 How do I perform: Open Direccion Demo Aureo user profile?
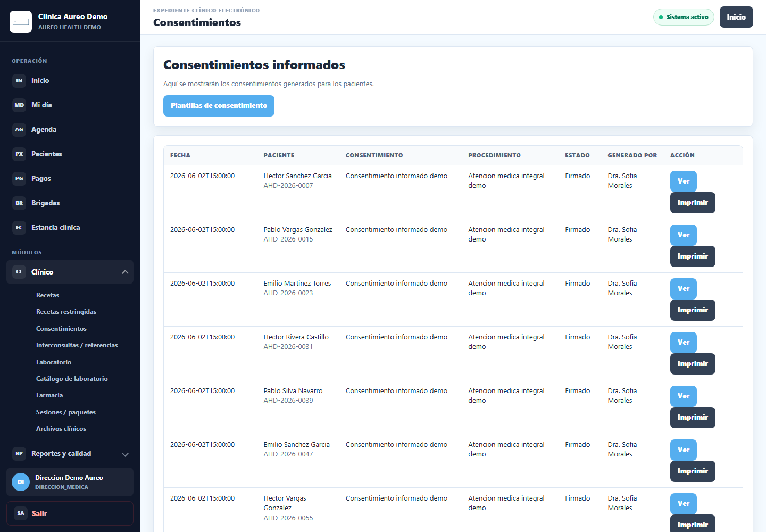pos(70,482)
